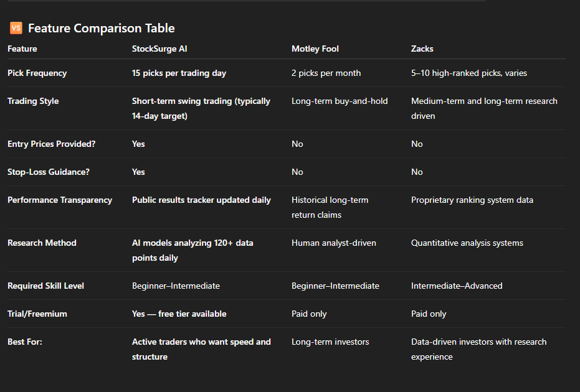The image size is (580, 392).
Task: Click the Research Method row label
Action: 42,243
